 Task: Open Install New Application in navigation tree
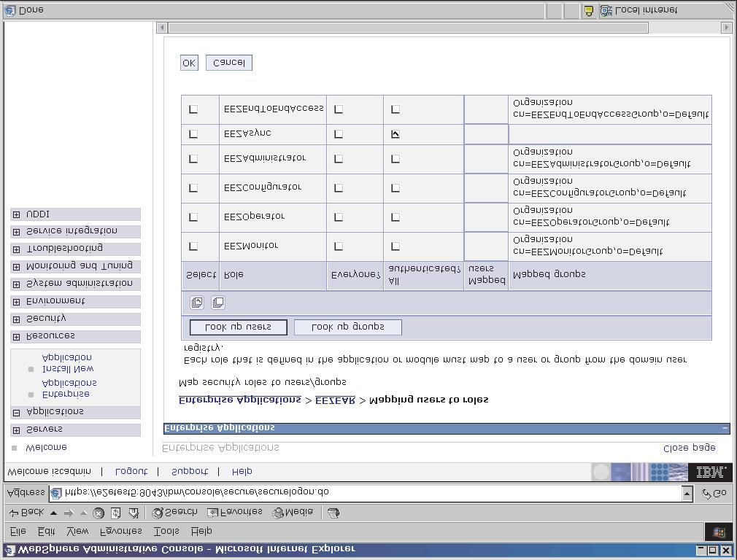pyautogui.click(x=67, y=363)
